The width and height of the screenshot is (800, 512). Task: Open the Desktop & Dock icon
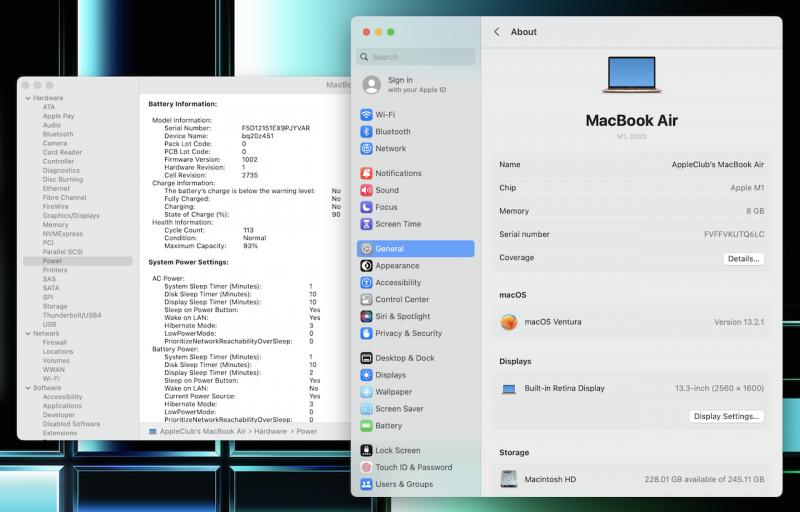pos(366,358)
